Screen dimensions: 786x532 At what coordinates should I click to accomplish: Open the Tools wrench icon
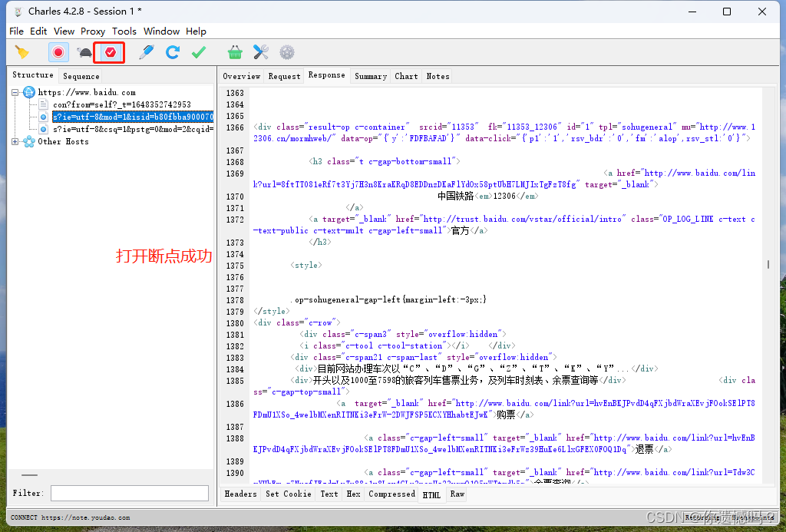261,52
